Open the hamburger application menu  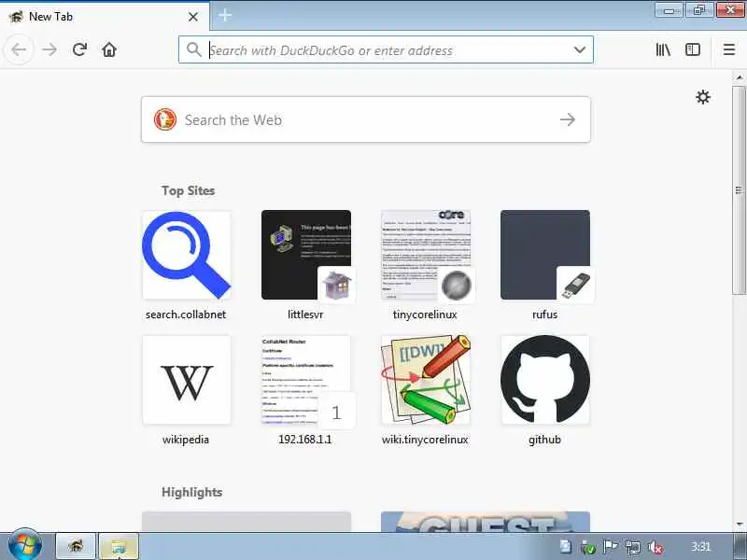(729, 49)
